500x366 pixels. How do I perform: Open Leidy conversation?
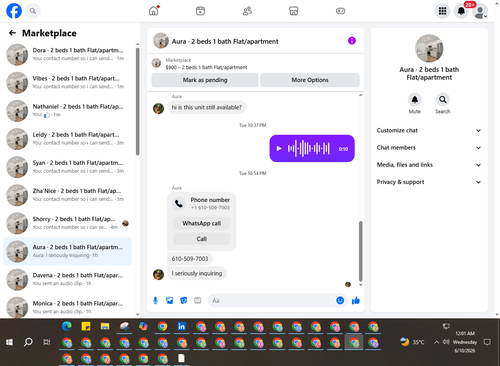(68, 139)
